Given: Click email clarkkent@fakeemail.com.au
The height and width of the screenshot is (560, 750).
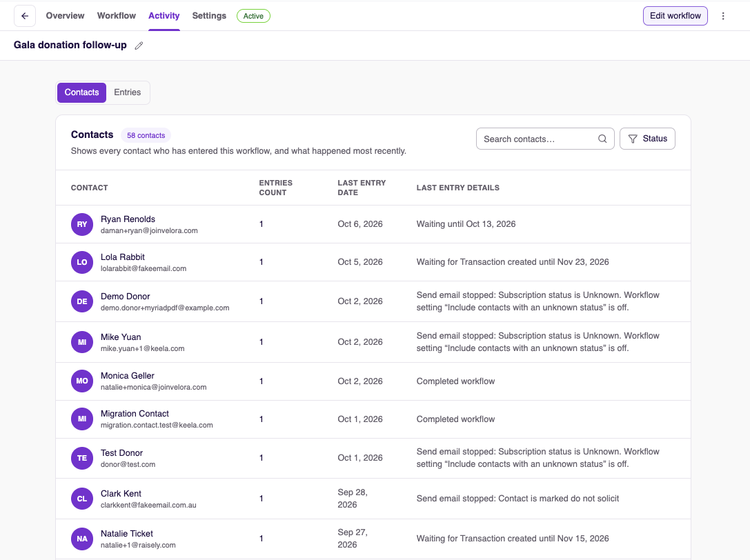Looking at the screenshot, I should 148,505.
